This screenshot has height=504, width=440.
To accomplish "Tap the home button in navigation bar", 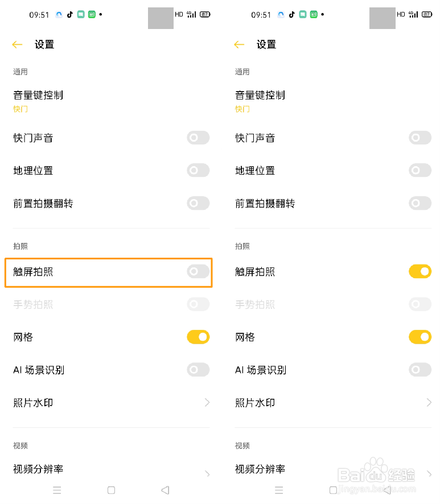I will click(x=111, y=490).
